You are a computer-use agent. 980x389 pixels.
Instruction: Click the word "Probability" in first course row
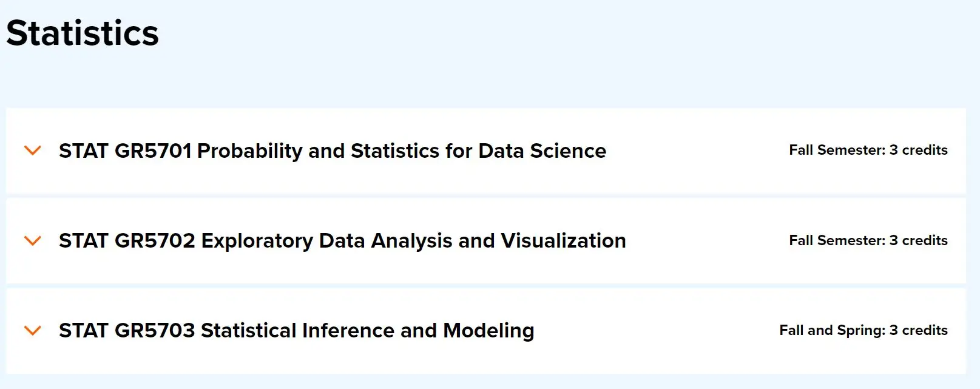coord(249,151)
